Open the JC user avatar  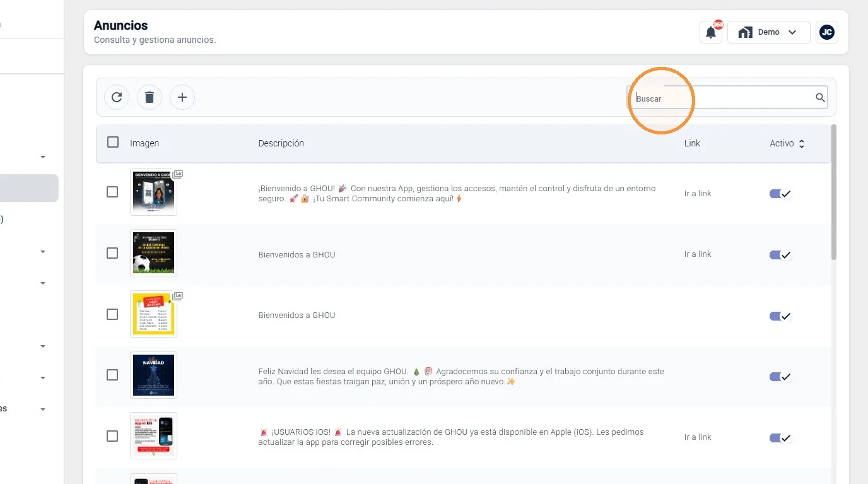827,32
